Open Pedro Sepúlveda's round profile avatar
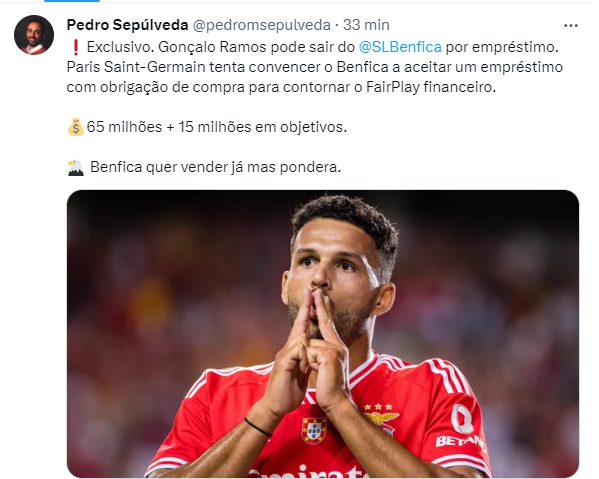This screenshot has height=479, width=599. click(x=34, y=35)
